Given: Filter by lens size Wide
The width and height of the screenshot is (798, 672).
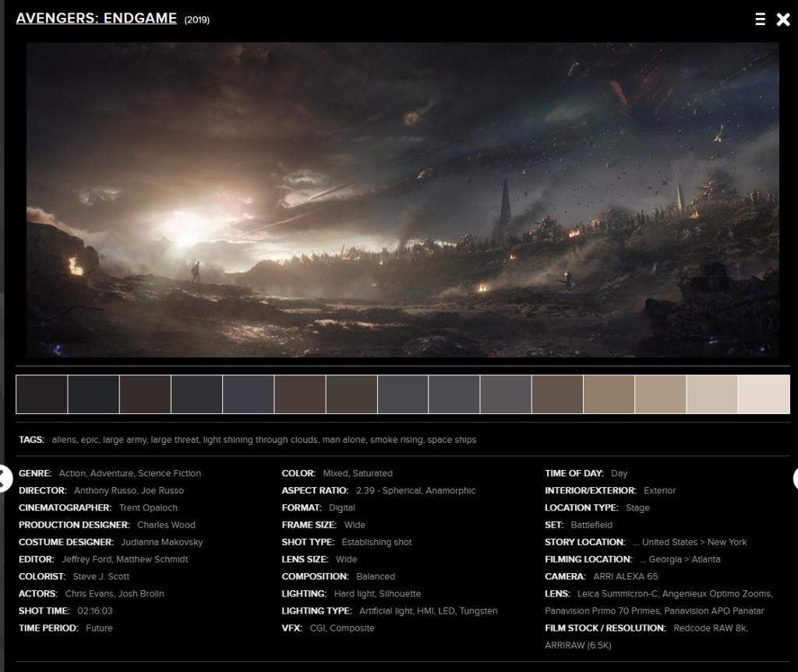Looking at the screenshot, I should coord(346,560).
